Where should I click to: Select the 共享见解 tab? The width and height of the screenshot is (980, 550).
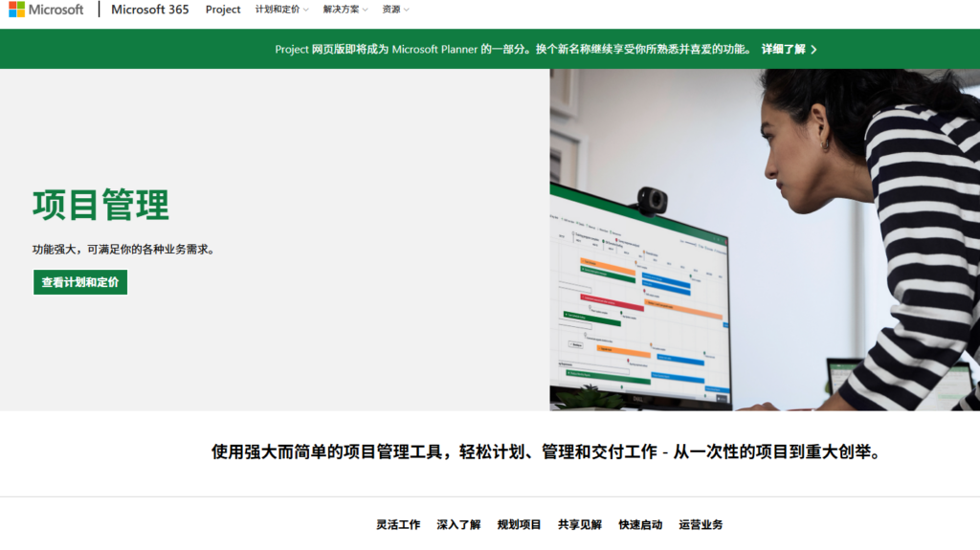point(580,525)
